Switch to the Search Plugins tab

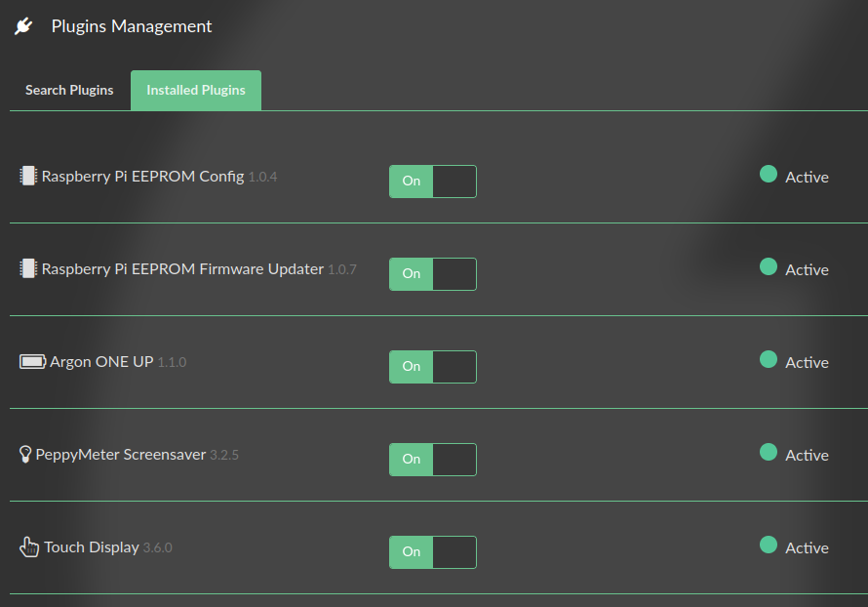click(69, 90)
